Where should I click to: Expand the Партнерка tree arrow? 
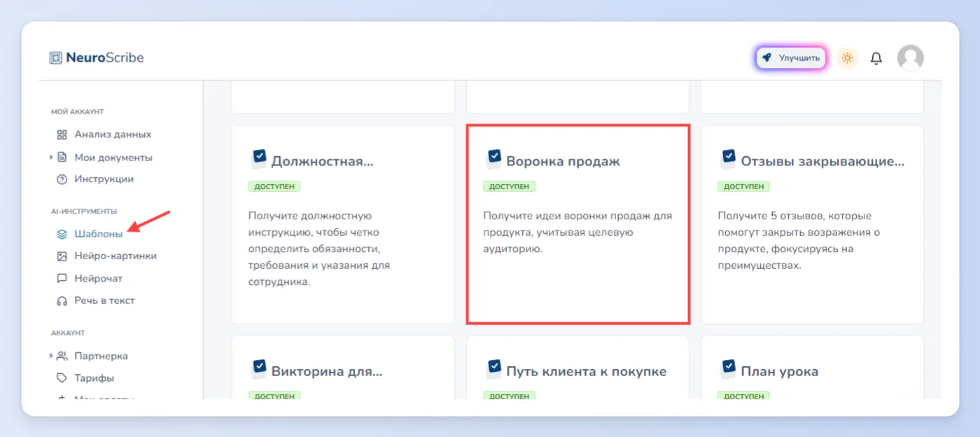click(x=51, y=356)
